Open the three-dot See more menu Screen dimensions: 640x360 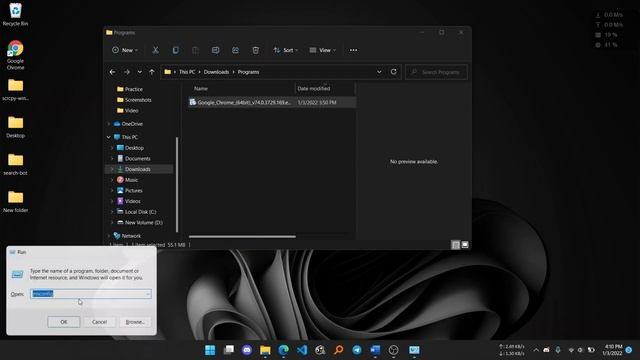point(353,50)
